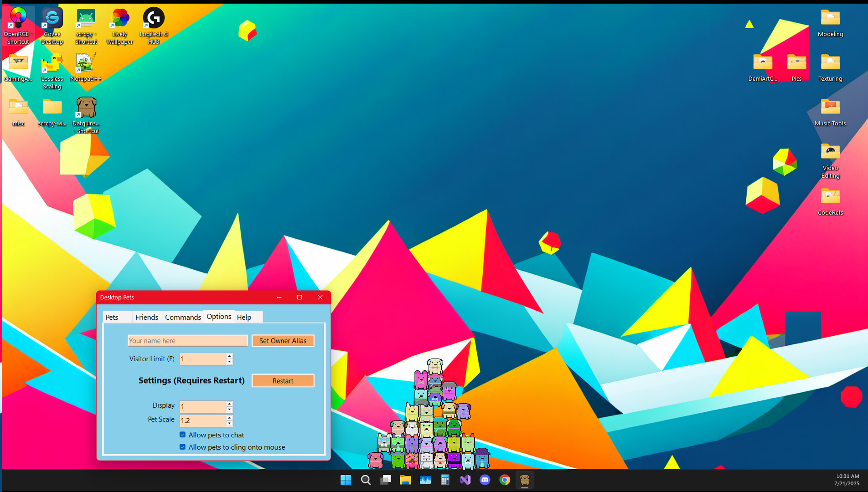This screenshot has width=868, height=492.
Task: Focus Desktop Pets via its taskbar dog icon
Action: 524,480
